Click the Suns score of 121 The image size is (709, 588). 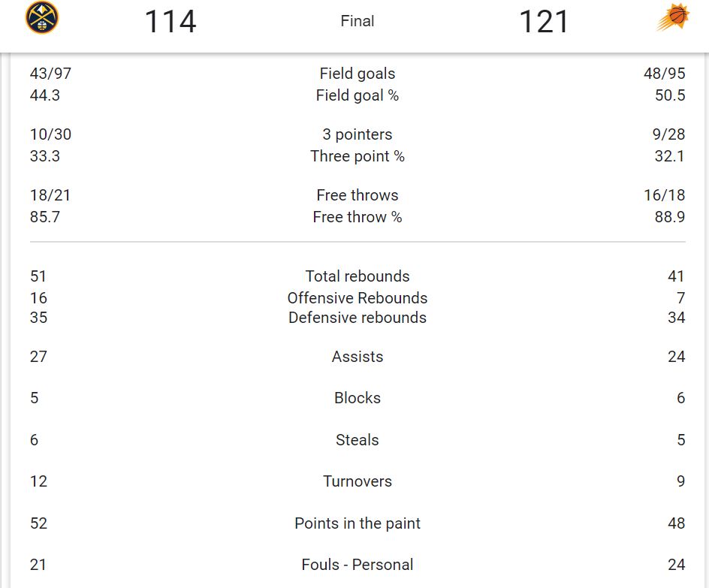pyautogui.click(x=544, y=22)
